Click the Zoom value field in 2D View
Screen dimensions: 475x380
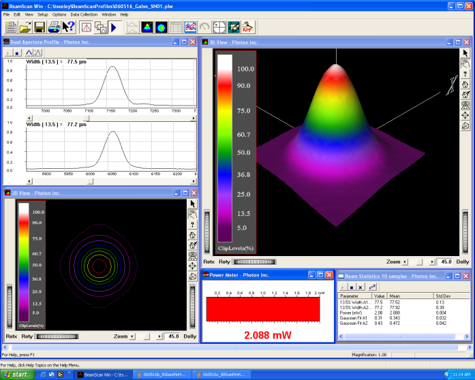(173, 336)
